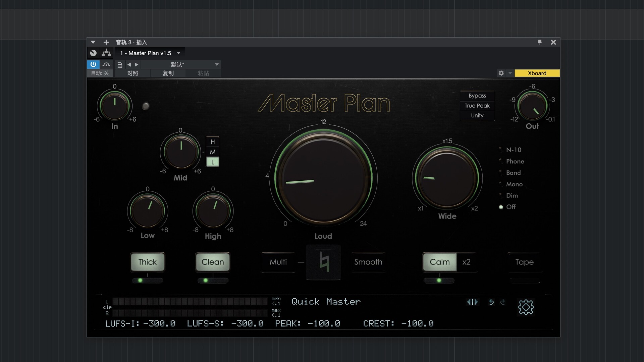Open the preset file icon
The height and width of the screenshot is (362, 644).
coord(120,65)
